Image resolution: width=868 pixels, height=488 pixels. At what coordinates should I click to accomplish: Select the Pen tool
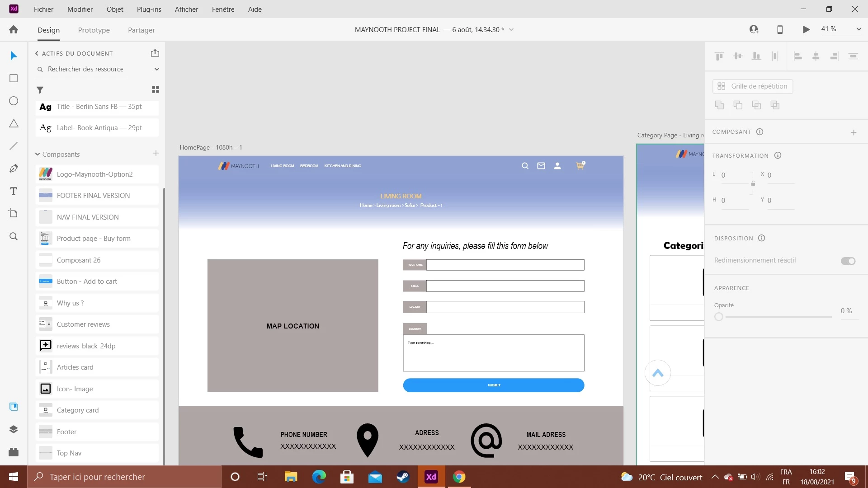(14, 169)
